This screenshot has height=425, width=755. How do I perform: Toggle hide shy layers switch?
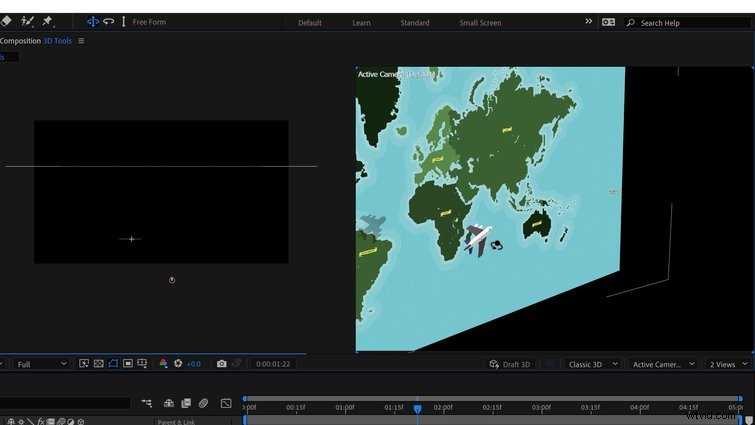tap(169, 403)
